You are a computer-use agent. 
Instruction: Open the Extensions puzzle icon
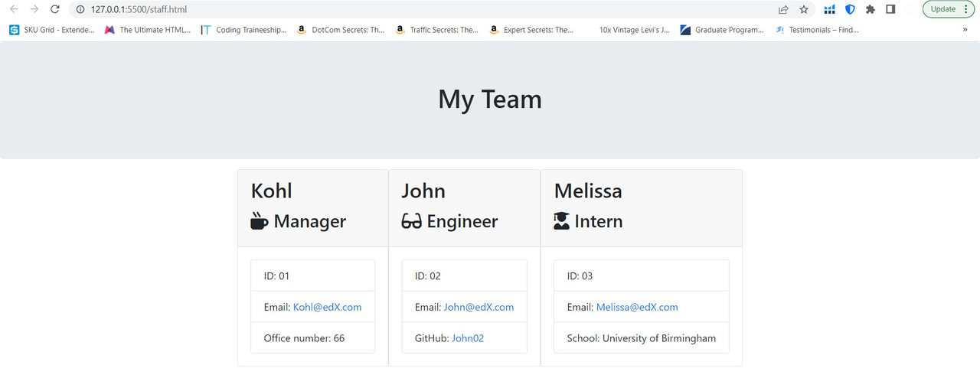tap(871, 9)
